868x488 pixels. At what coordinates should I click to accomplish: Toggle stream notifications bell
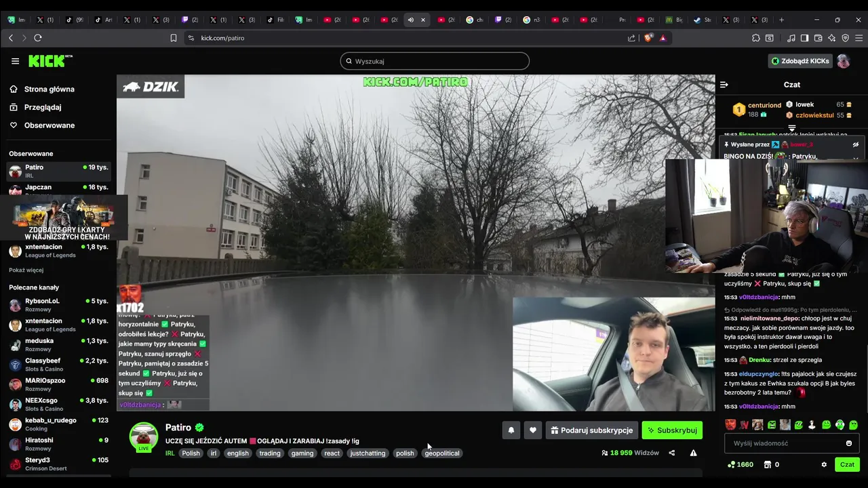point(511,430)
